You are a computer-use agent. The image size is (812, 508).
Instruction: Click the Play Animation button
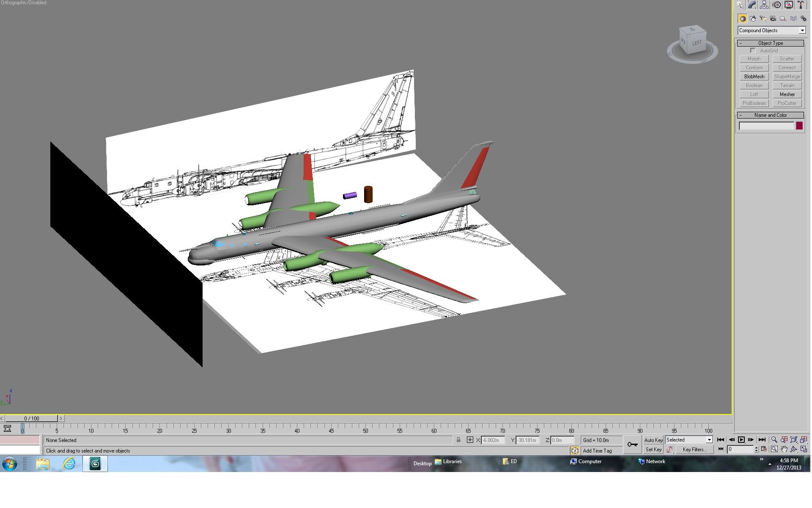[x=741, y=440]
